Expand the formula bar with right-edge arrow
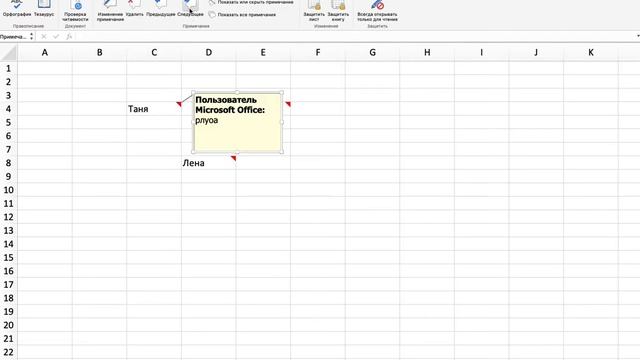Screen dimensions: 640x360 click(x=638, y=37)
